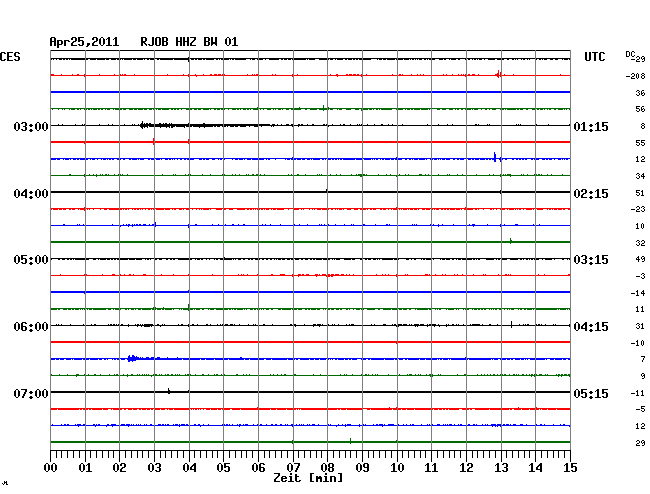
Task: Click the DC offset value 34
Action: coord(640,176)
